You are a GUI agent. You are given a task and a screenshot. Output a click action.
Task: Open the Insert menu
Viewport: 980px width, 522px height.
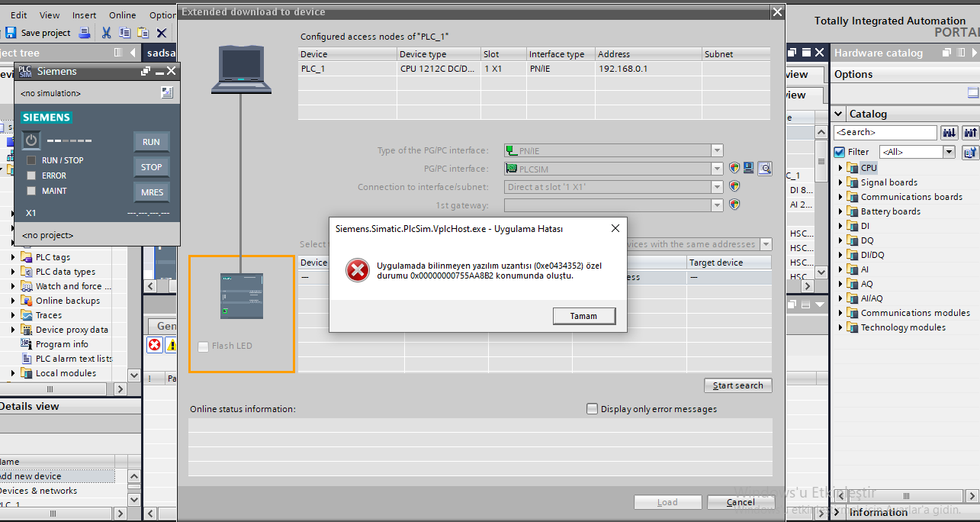(85, 14)
